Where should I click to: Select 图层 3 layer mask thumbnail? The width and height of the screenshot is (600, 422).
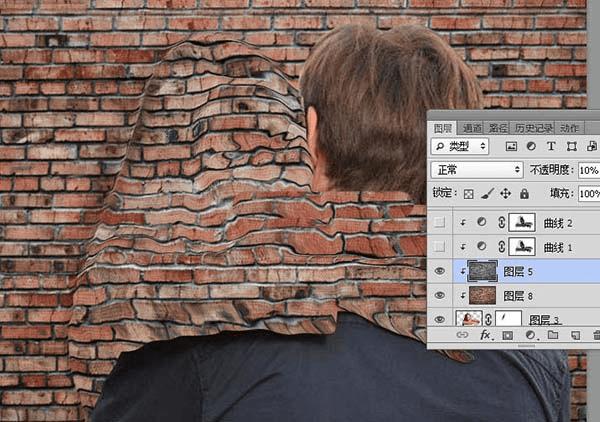pyautogui.click(x=508, y=319)
